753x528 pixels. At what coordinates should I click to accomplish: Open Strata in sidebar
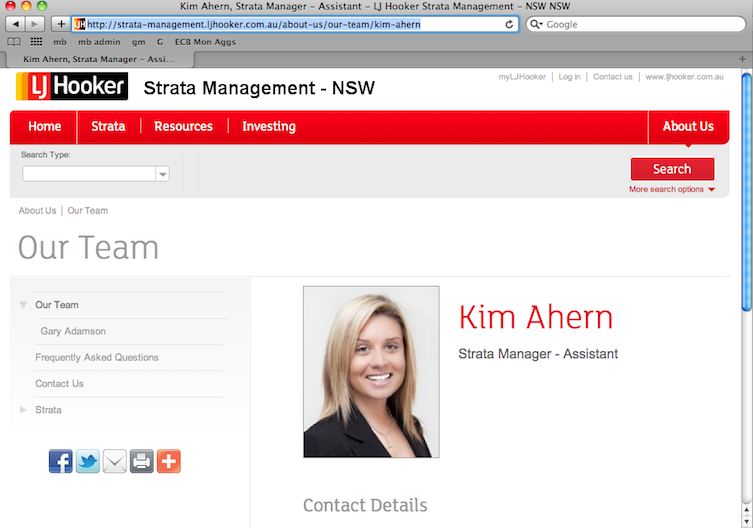pyautogui.click(x=48, y=410)
